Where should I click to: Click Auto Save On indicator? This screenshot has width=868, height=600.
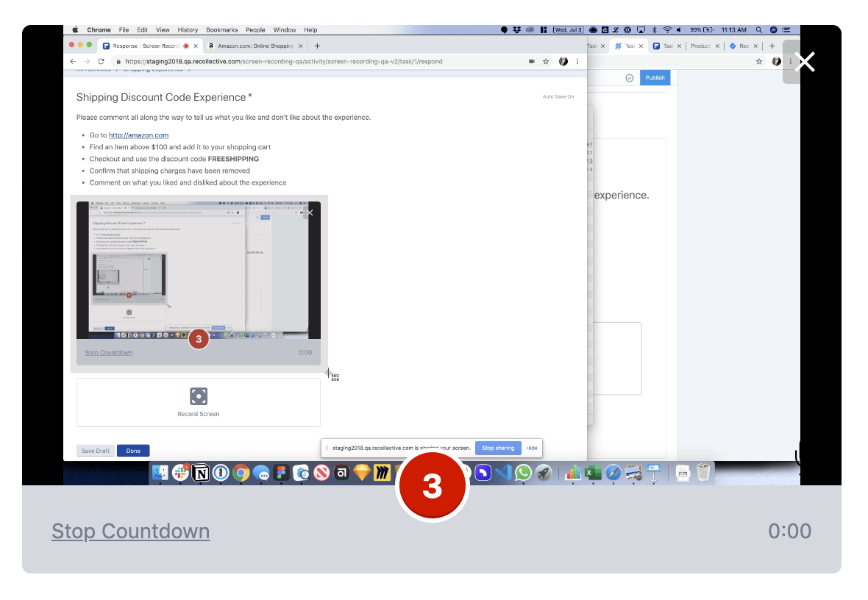pyautogui.click(x=558, y=96)
